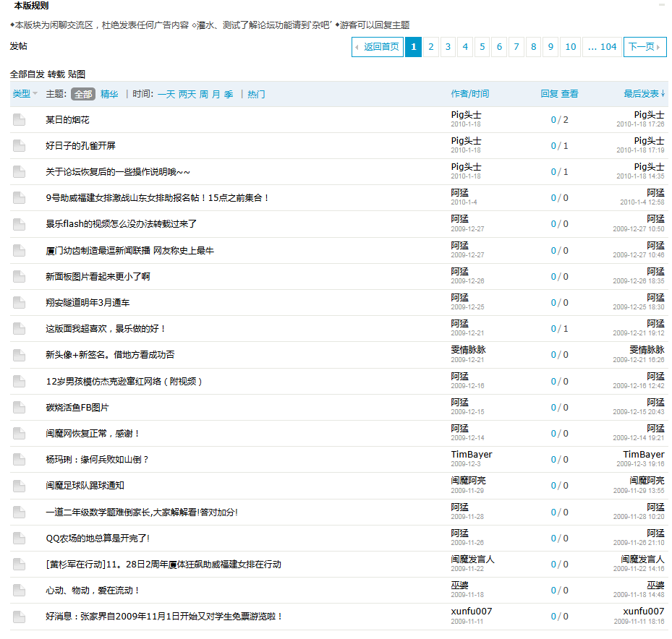
Task: Show 热门 hot threads
Action: (x=256, y=94)
